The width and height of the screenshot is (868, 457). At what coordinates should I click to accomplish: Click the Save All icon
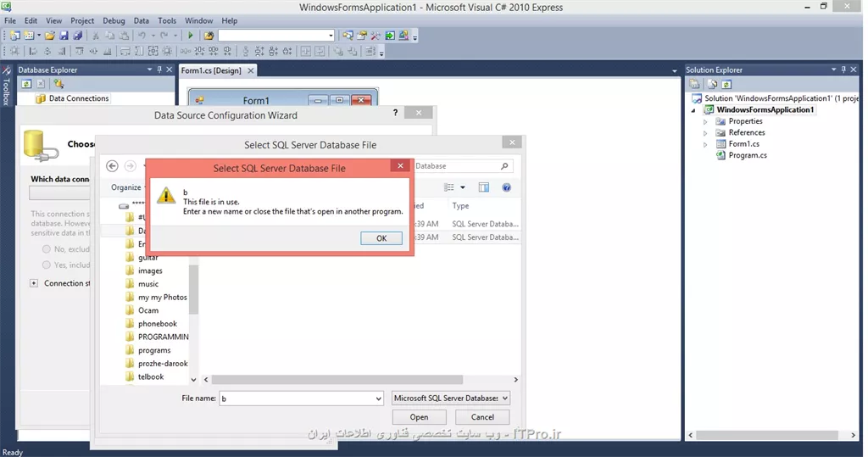tap(77, 36)
